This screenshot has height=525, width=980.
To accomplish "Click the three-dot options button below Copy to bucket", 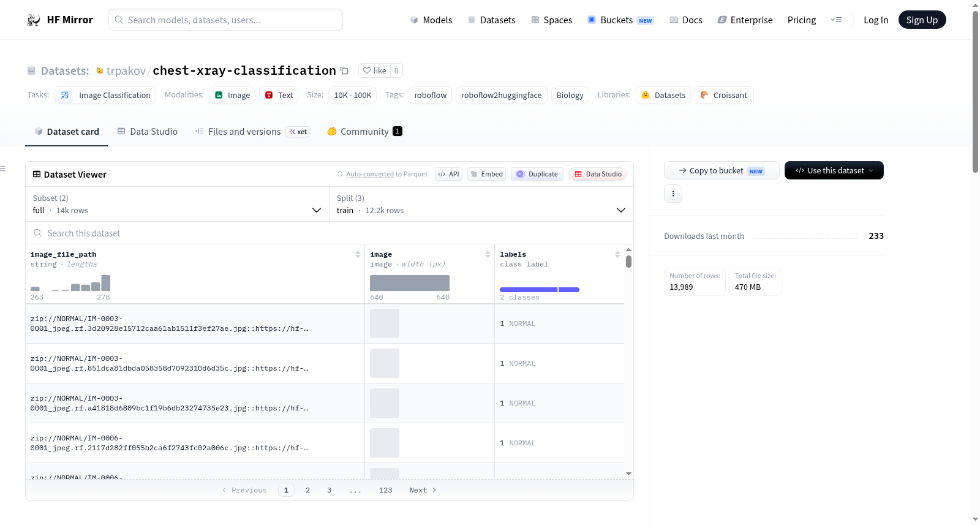I will pos(673,194).
